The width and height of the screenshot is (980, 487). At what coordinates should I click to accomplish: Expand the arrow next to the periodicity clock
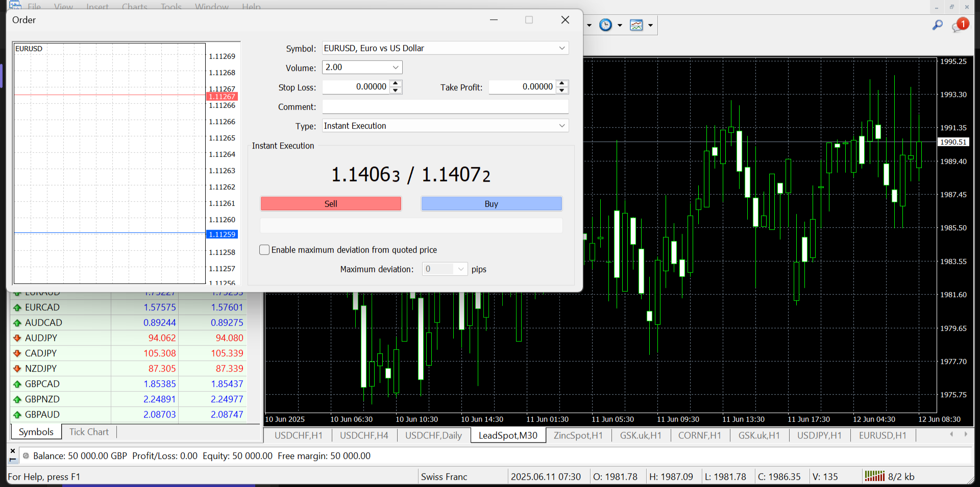620,25
